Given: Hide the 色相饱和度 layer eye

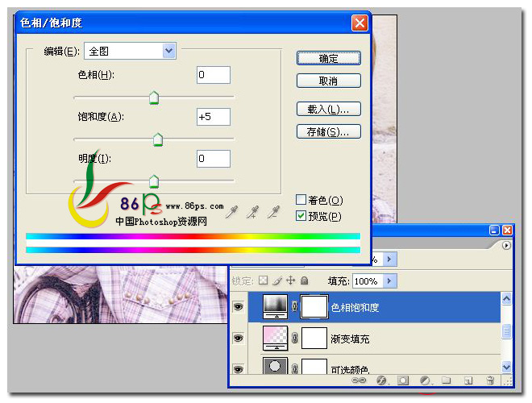Looking at the screenshot, I should click(238, 307).
